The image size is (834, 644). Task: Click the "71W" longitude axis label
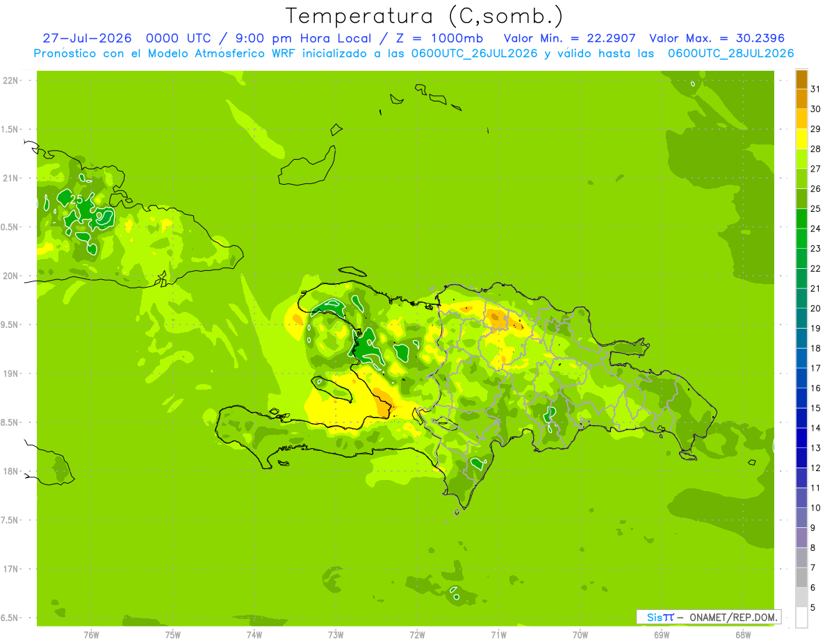498,635
